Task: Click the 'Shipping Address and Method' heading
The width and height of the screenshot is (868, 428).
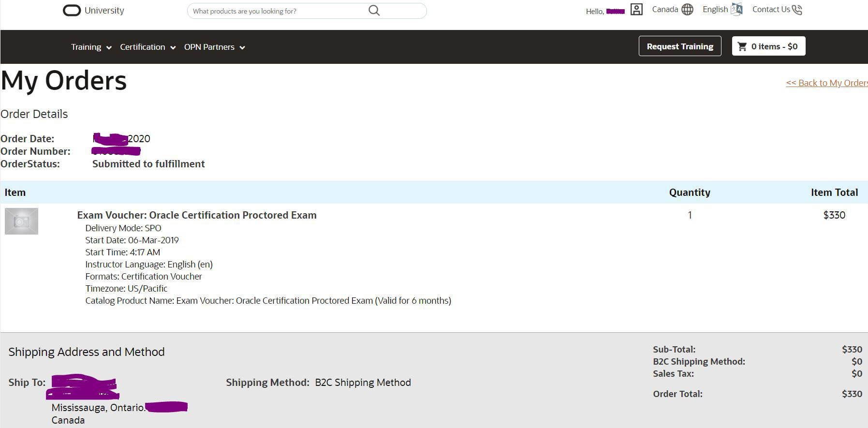Action: 87,352
